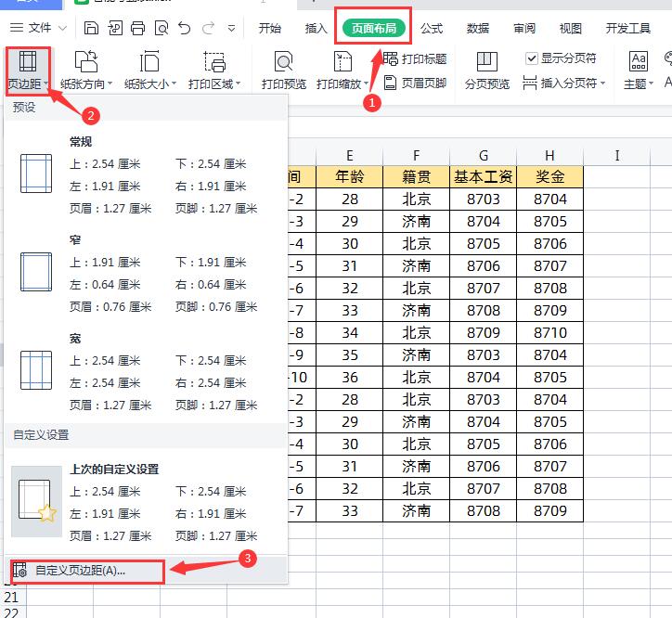The width and height of the screenshot is (672, 618).
Task: Click the 打印缩放 print scaling icon
Action: pos(342,63)
